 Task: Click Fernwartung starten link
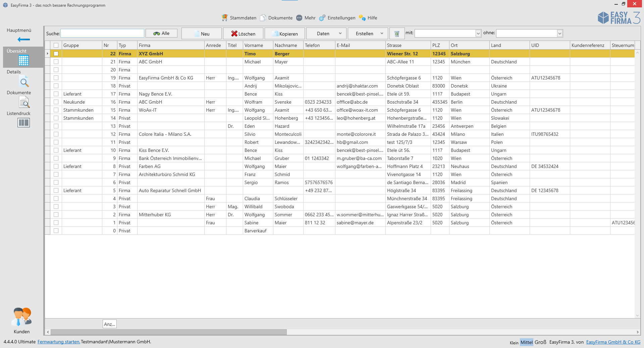coord(59,342)
